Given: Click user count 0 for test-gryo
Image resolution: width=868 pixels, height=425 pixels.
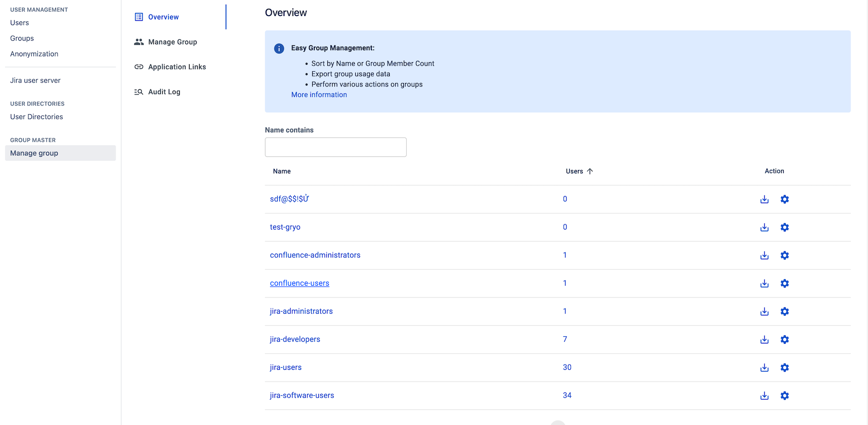Looking at the screenshot, I should tap(565, 227).
